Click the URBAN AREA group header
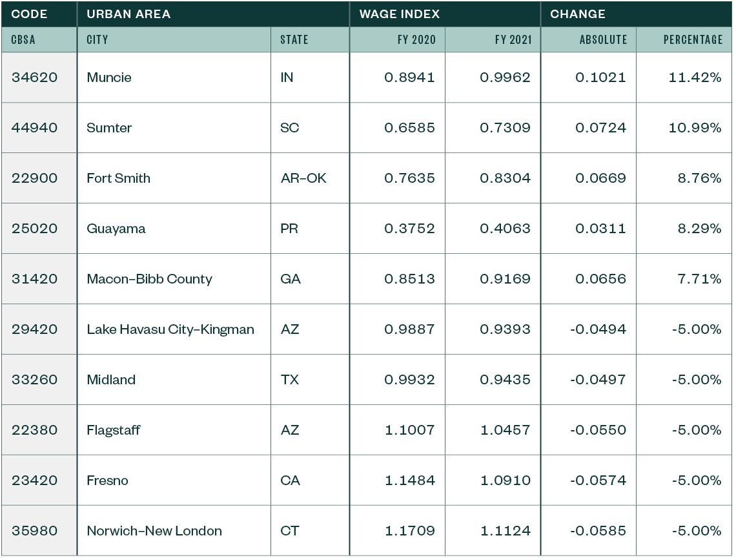 coord(128,14)
